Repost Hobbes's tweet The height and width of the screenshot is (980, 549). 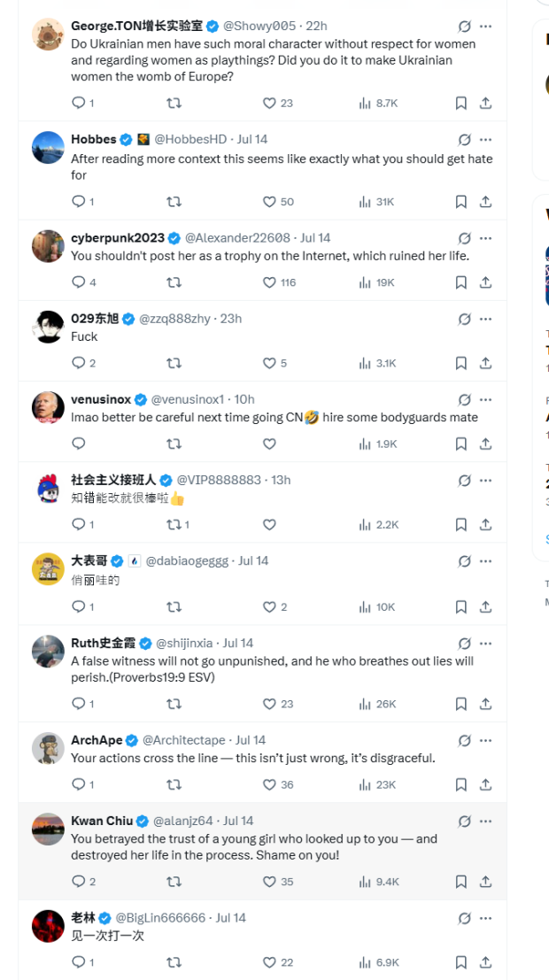[174, 202]
